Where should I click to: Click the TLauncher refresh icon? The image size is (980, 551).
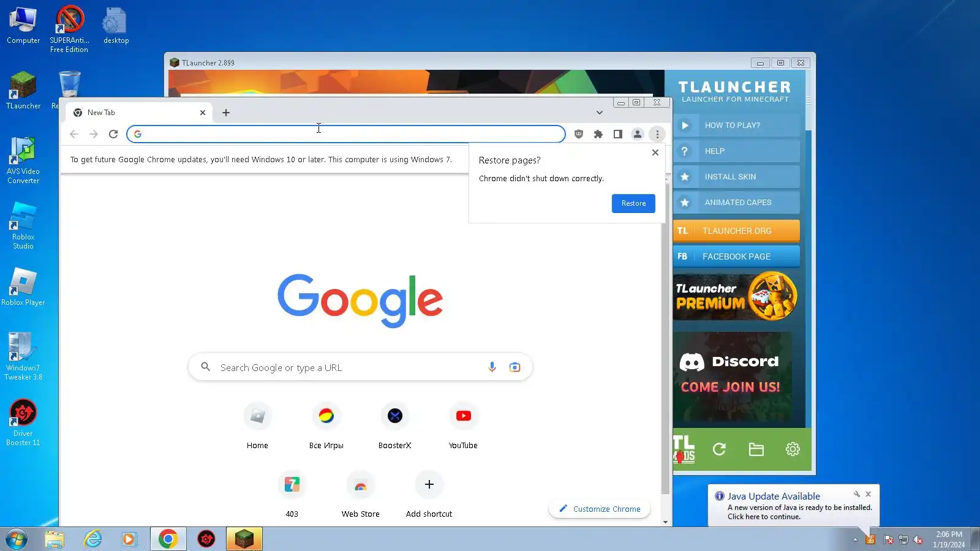(719, 449)
